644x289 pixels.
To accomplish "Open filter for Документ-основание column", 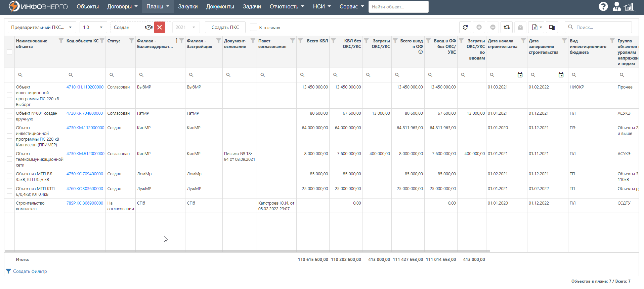I will [x=253, y=40].
